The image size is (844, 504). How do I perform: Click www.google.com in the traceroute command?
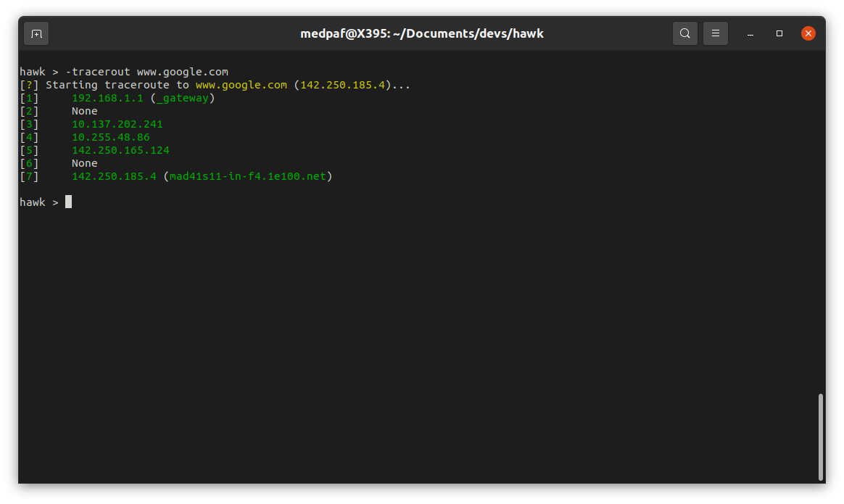tap(182, 71)
